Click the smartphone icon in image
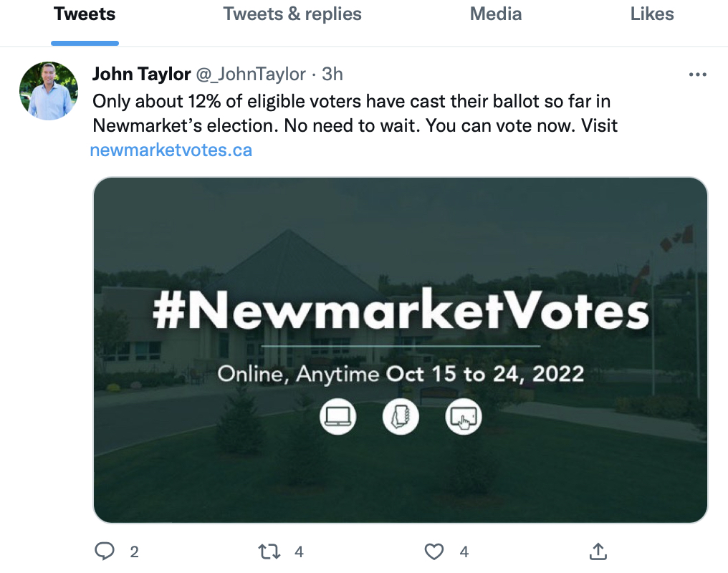This screenshot has height=573, width=728. [x=401, y=416]
